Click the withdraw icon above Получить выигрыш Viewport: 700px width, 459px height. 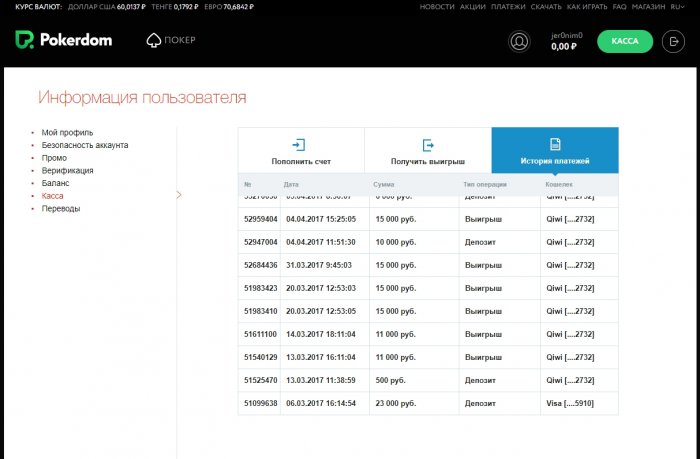click(x=428, y=145)
